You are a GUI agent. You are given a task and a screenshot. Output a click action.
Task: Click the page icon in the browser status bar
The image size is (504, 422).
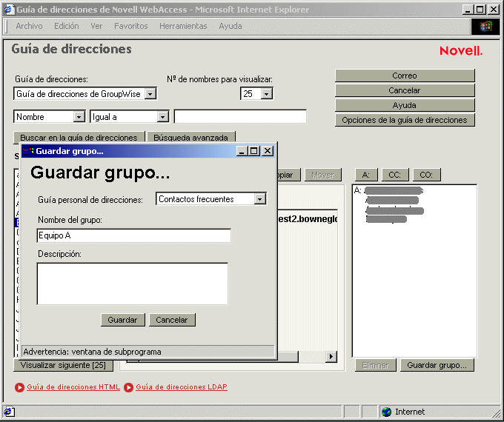coord(9,412)
